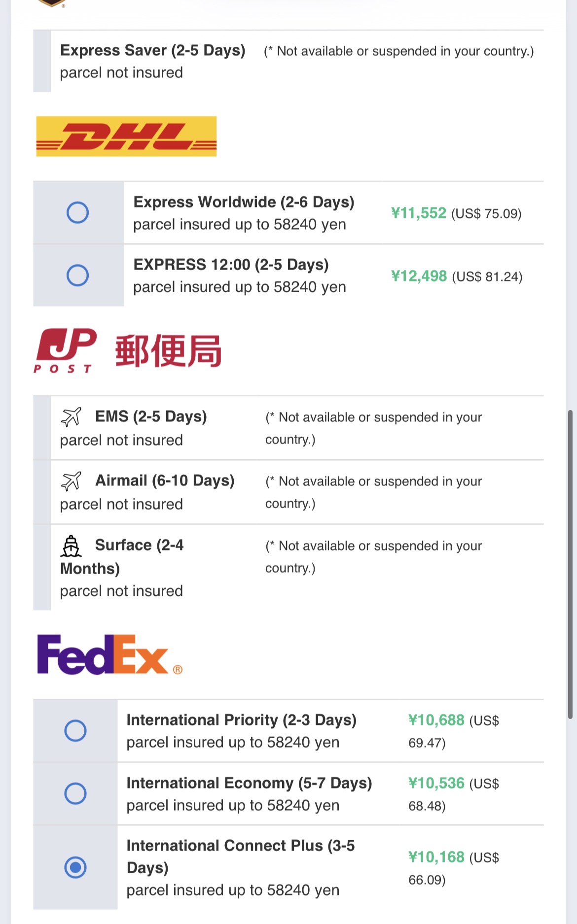This screenshot has height=924, width=577.
Task: Click Connect Plus insurance text
Action: [x=233, y=890]
